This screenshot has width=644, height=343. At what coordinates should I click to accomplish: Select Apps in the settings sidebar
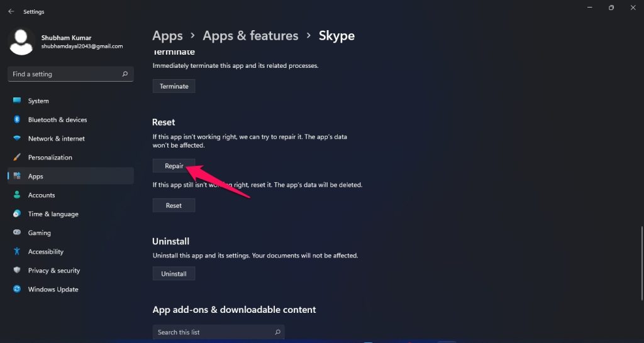point(36,177)
